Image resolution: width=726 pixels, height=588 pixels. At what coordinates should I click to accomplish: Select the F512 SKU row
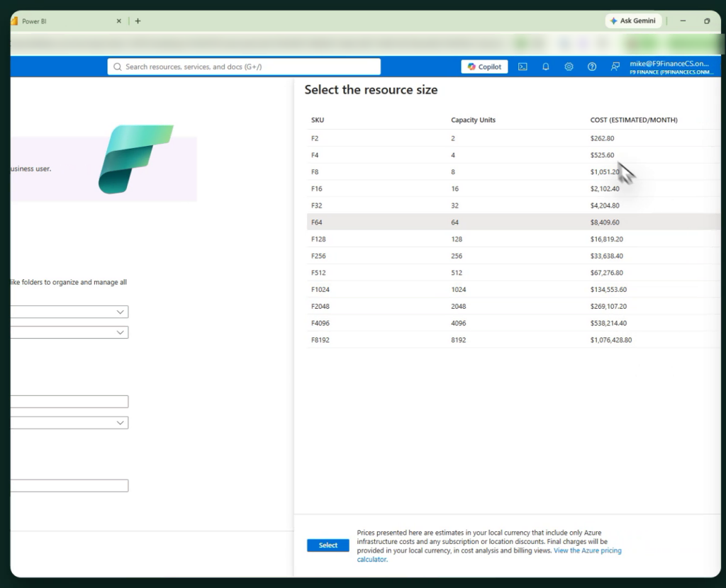[x=513, y=273]
